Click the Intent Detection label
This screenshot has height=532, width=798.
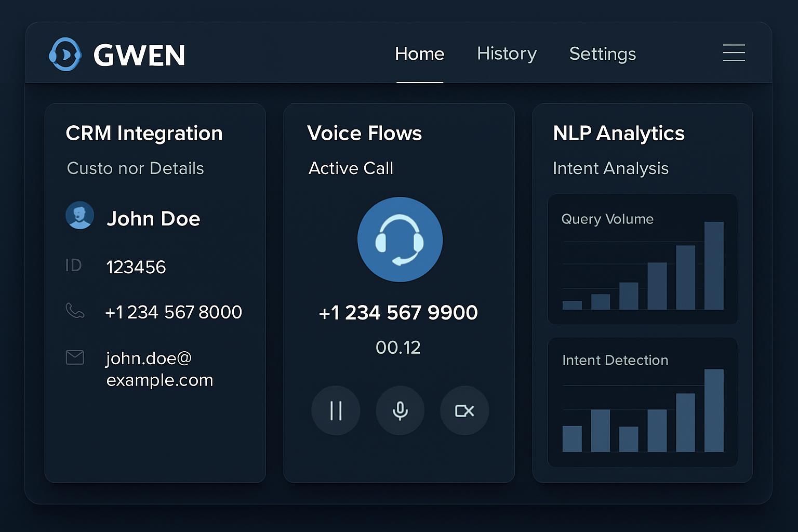(x=615, y=360)
